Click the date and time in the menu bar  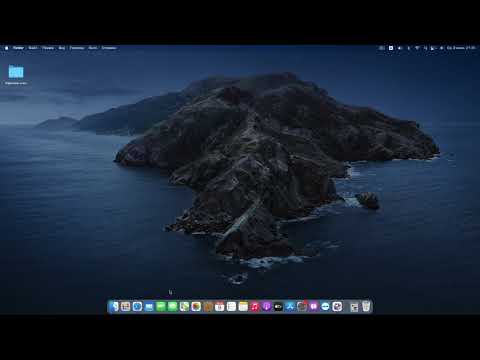[461, 48]
